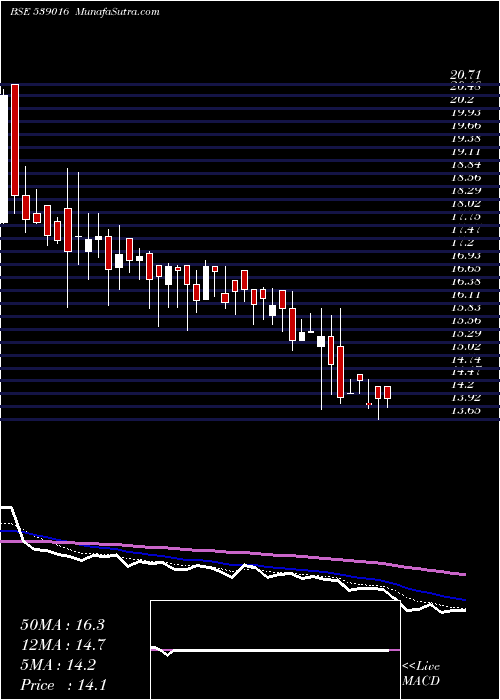This screenshot has height=700, width=500.
Task: Click the 12MA : 14.7 readout
Action: [62, 645]
